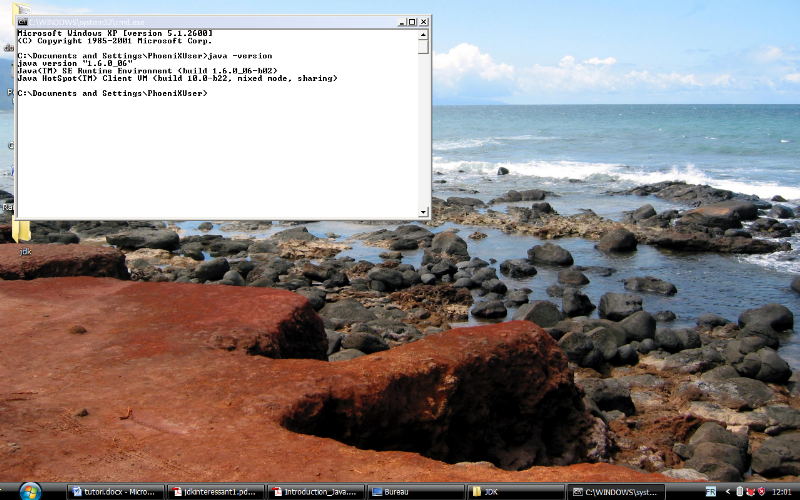Screen dimensions: 800x500
Task: Open the Windows Start orb
Action: 30,491
